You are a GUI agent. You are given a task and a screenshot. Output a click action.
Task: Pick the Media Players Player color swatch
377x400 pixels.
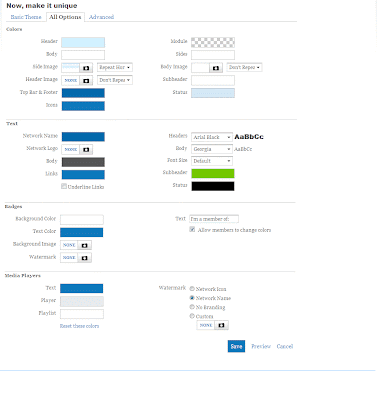(x=82, y=301)
